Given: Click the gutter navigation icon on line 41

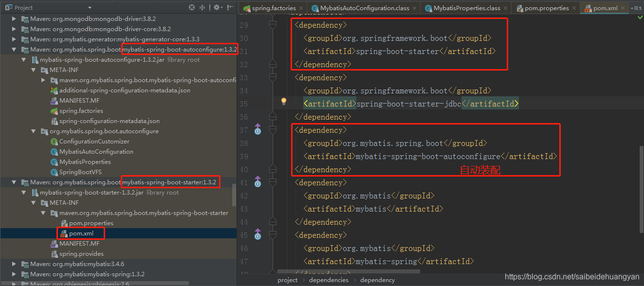Looking at the screenshot, I should tap(258, 181).
